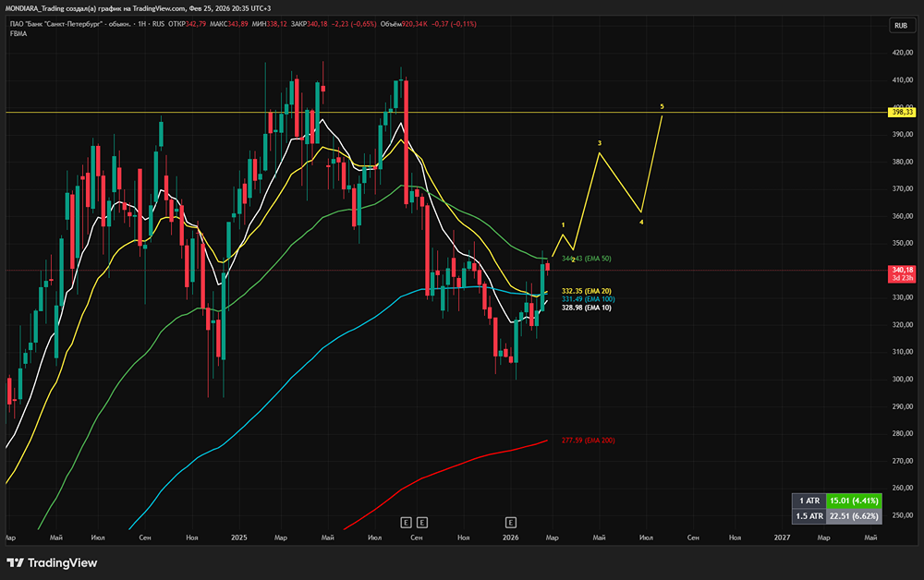Open the RUB currency selector

click(x=901, y=25)
